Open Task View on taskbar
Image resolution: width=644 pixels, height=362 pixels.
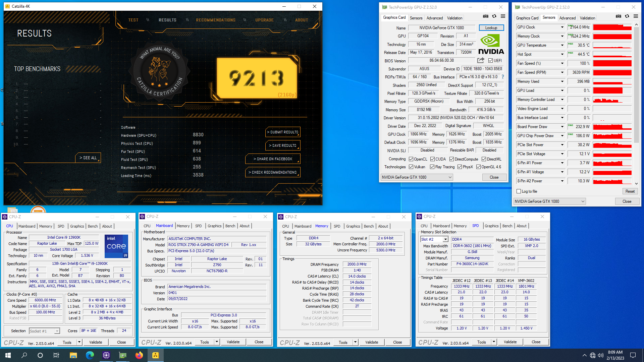[x=56, y=355]
